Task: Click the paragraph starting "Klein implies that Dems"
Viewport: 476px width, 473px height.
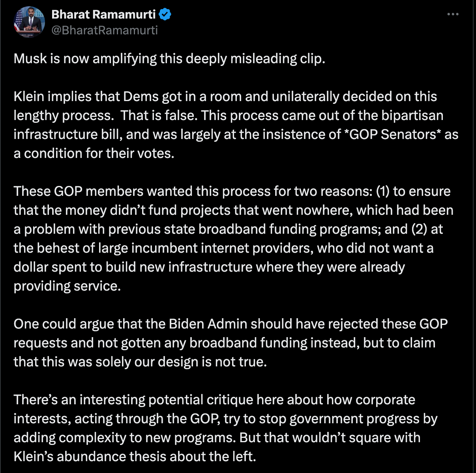Action: tap(225, 97)
